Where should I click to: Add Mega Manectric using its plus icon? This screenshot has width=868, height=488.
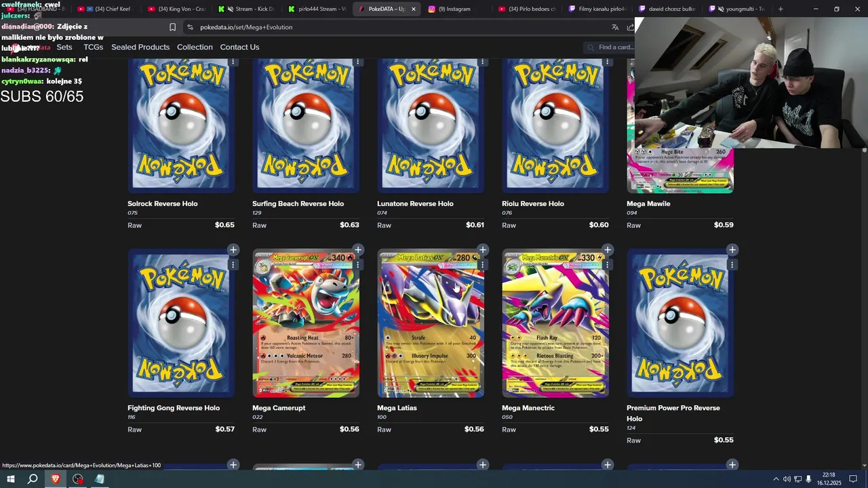tap(608, 250)
